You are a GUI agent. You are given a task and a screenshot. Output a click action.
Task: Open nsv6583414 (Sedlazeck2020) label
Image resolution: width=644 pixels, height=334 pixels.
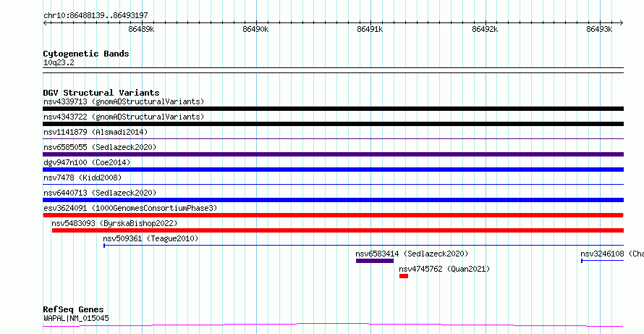[x=412, y=254]
